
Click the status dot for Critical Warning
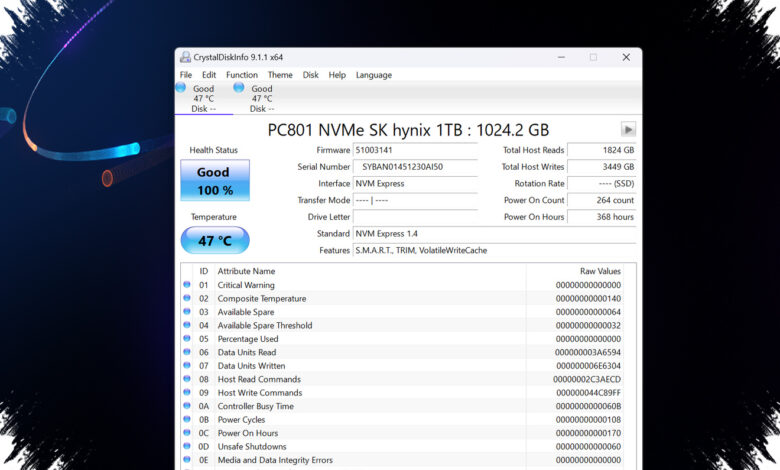187,284
